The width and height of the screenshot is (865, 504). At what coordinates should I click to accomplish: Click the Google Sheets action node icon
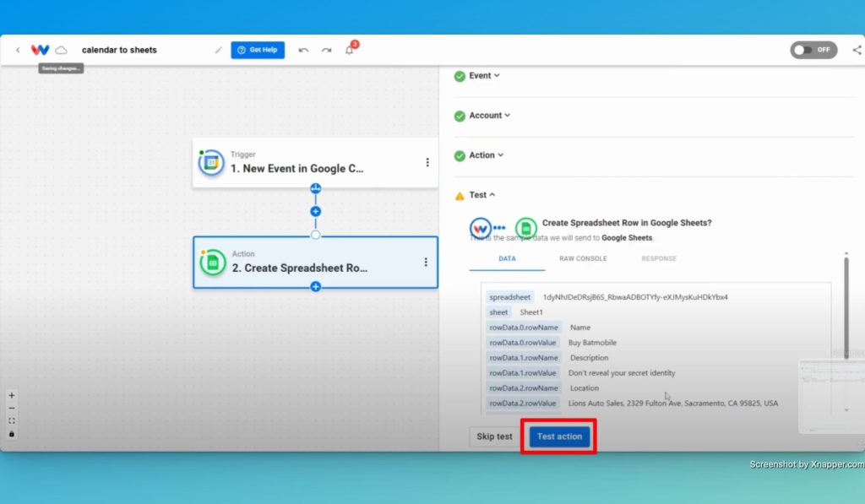[212, 263]
